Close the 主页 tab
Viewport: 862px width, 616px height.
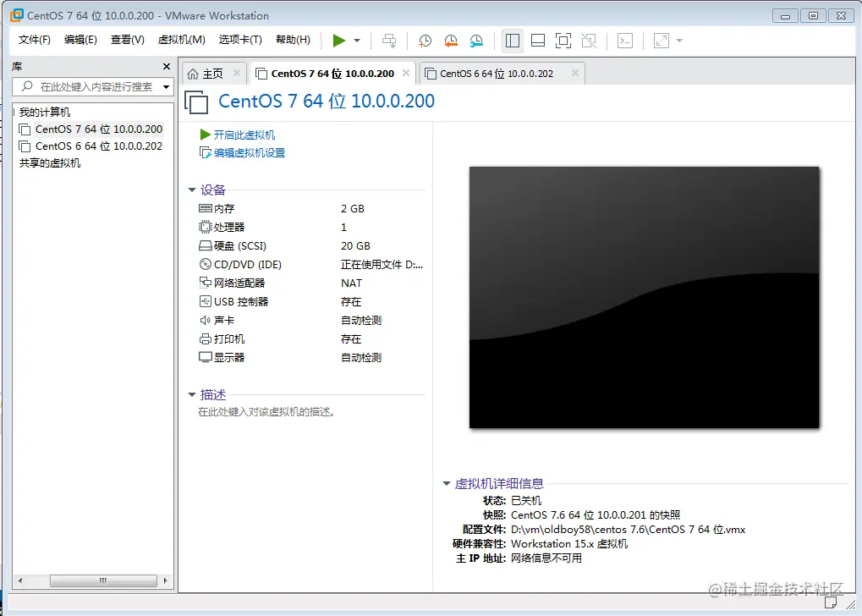237,73
